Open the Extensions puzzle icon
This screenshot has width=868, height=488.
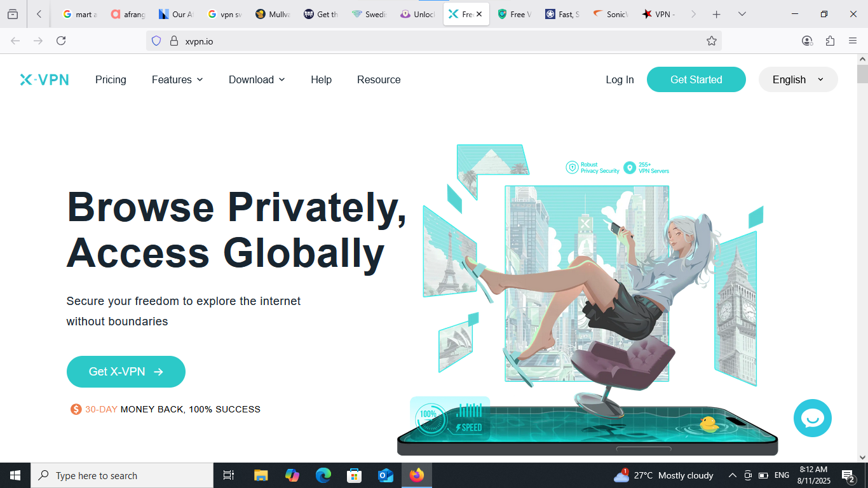click(830, 41)
